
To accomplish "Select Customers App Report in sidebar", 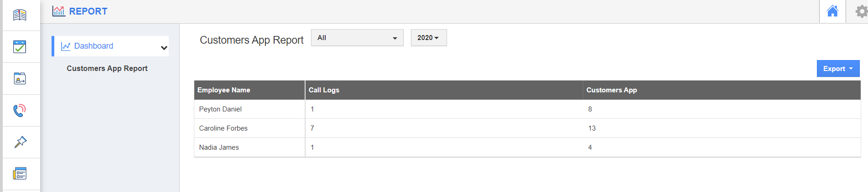I will (x=107, y=68).
